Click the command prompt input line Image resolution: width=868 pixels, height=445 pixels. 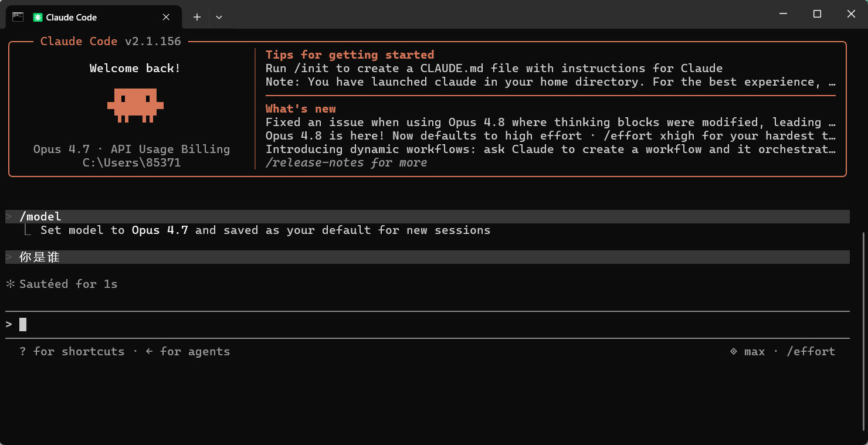click(x=427, y=324)
